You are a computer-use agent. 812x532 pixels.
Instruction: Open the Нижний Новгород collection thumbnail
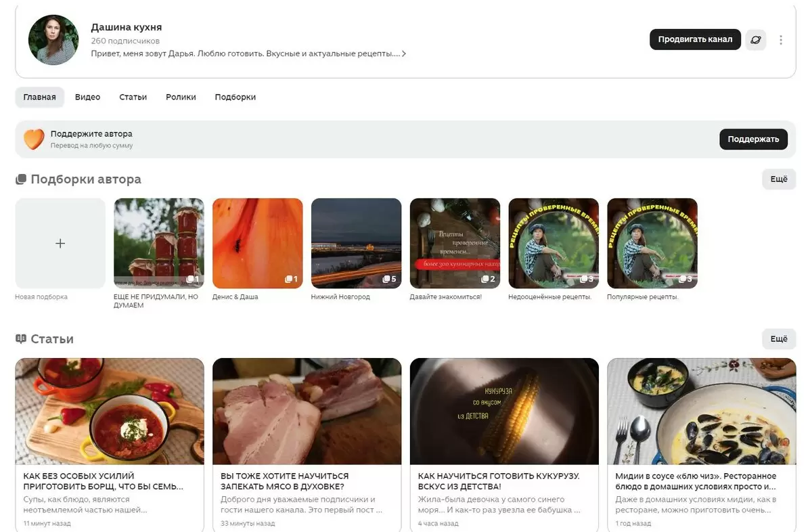356,244
